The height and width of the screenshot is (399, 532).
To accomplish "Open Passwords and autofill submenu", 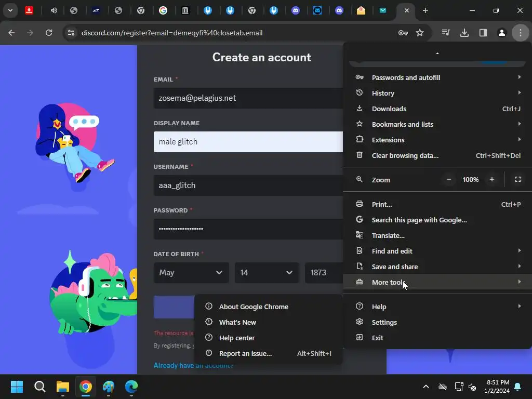I will (x=437, y=77).
